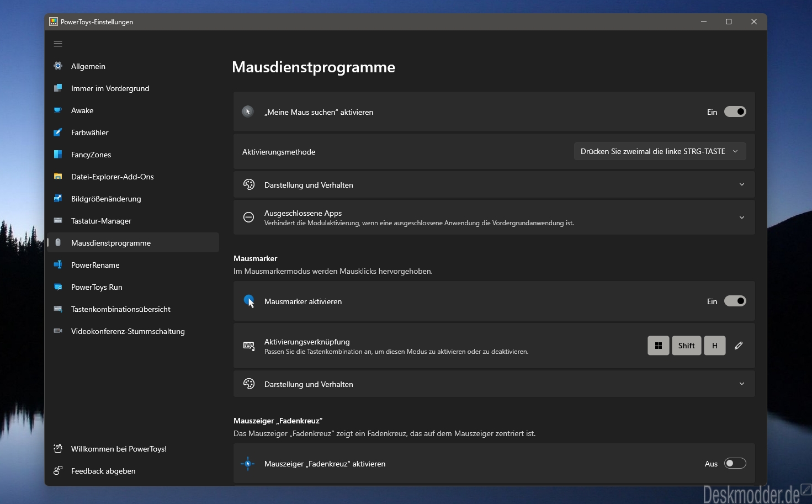Image resolution: width=812 pixels, height=504 pixels.
Task: Click the Allgemein gear icon
Action: (x=58, y=66)
